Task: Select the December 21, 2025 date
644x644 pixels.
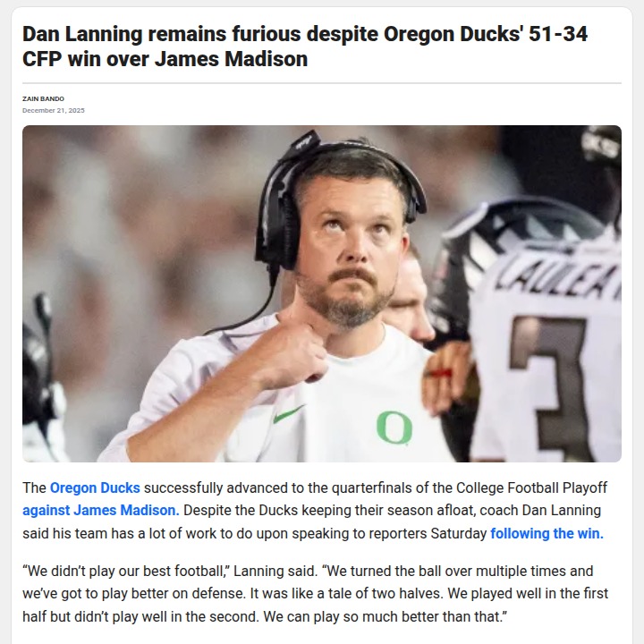Action: pos(54,110)
